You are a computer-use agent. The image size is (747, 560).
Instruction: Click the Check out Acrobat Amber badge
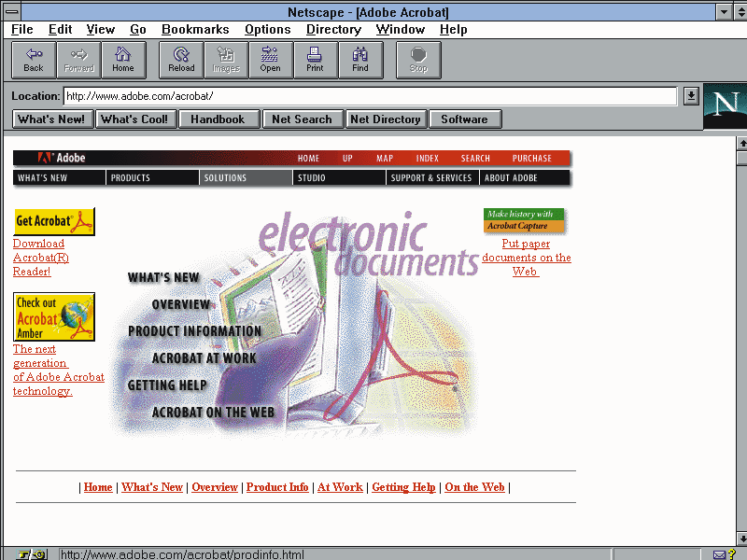point(54,316)
